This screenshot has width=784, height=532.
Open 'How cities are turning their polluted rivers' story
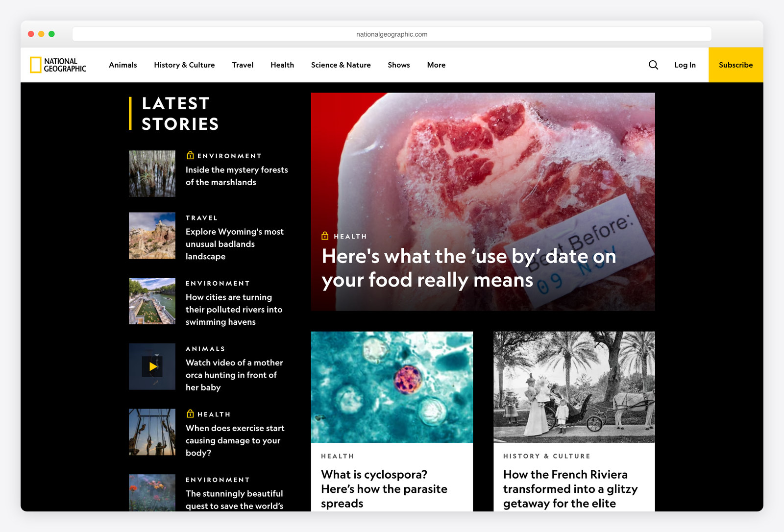tap(234, 310)
